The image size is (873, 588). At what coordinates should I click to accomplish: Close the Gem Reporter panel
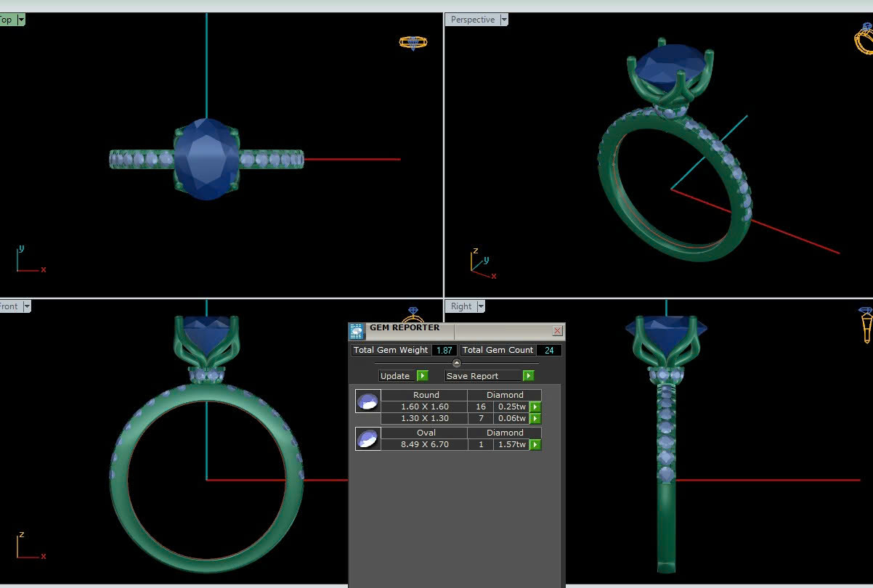pos(557,331)
